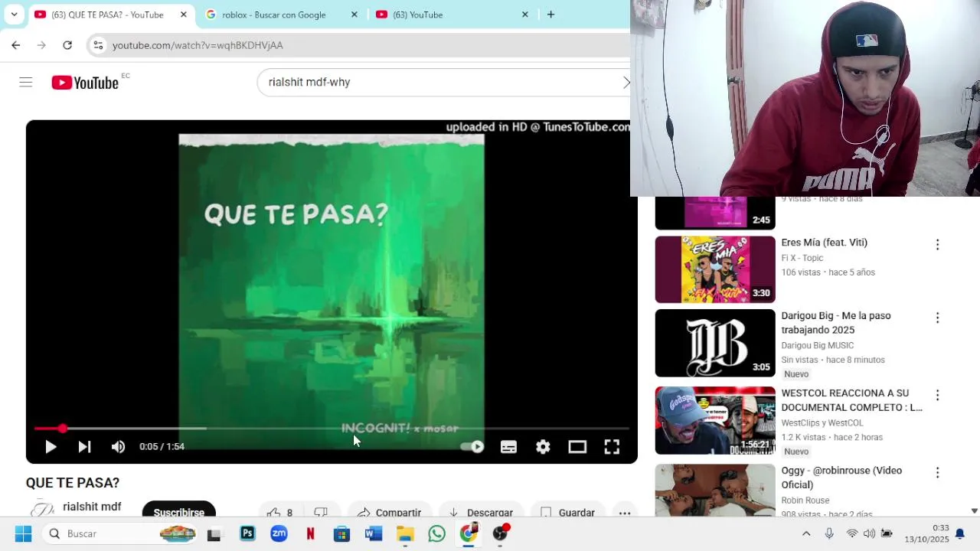Open Microsoft Store from taskbar

(x=341, y=533)
